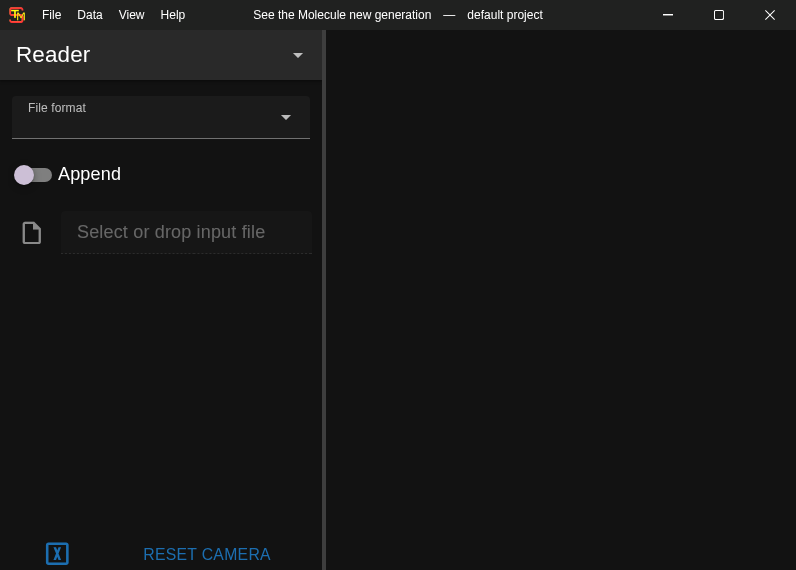Expand the Reader panel selector arrow

pos(298,55)
